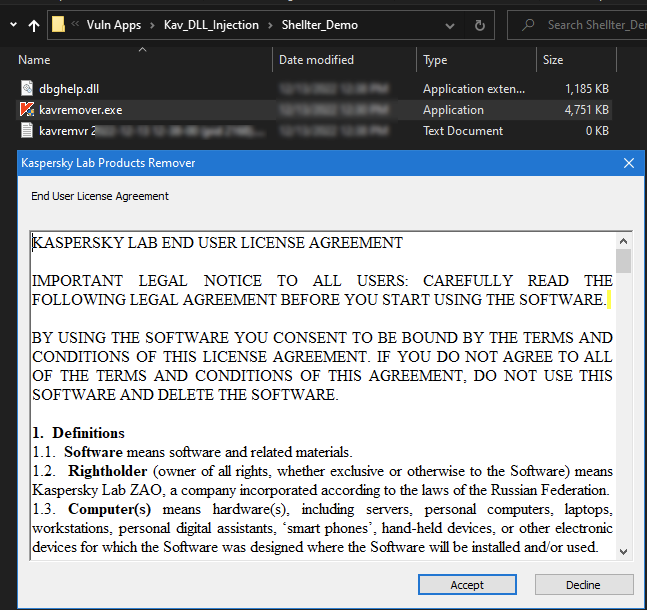Accept the license agreement
This screenshot has width=647, height=610.
coord(467,585)
